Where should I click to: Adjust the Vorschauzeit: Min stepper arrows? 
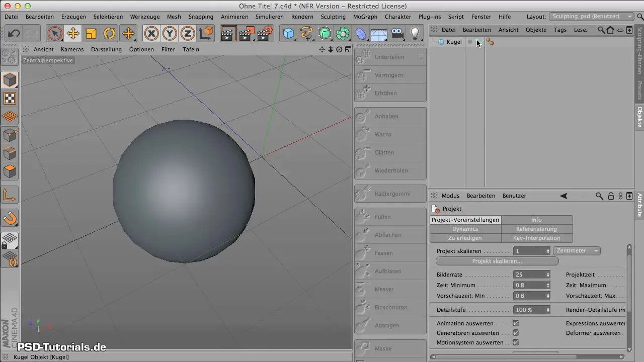tap(548, 296)
